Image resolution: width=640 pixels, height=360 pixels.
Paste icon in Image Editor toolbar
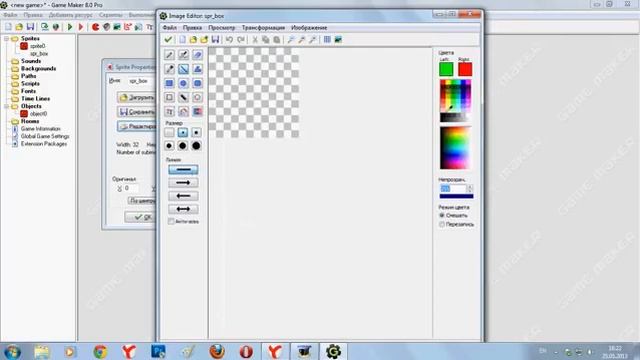(277, 39)
